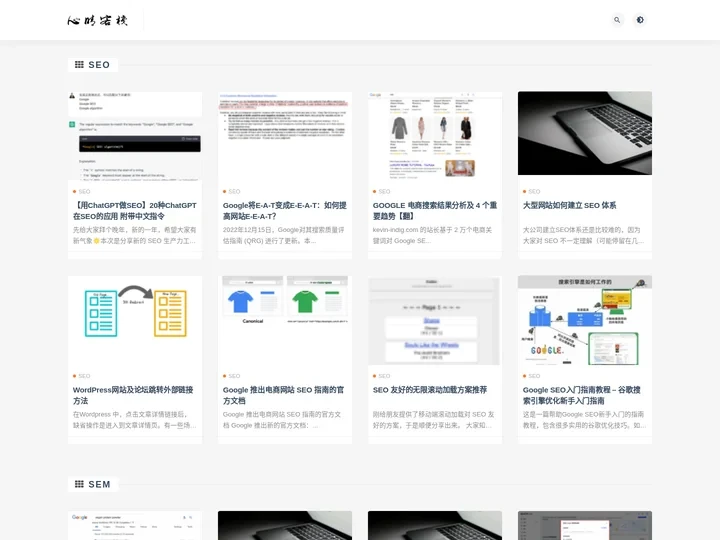
Task: Open laptop thumbnail of 大型网站 SEO article
Action: click(x=585, y=133)
